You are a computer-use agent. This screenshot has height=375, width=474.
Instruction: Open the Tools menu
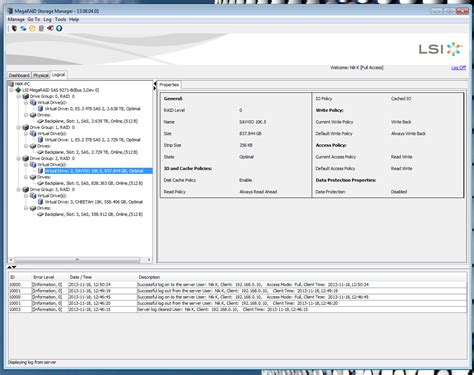pyautogui.click(x=60, y=19)
